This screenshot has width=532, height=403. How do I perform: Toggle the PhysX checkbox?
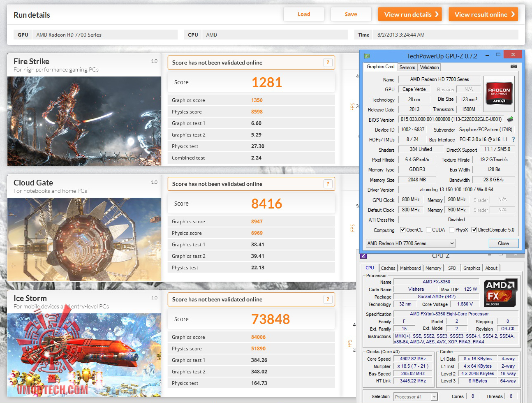tap(451, 230)
